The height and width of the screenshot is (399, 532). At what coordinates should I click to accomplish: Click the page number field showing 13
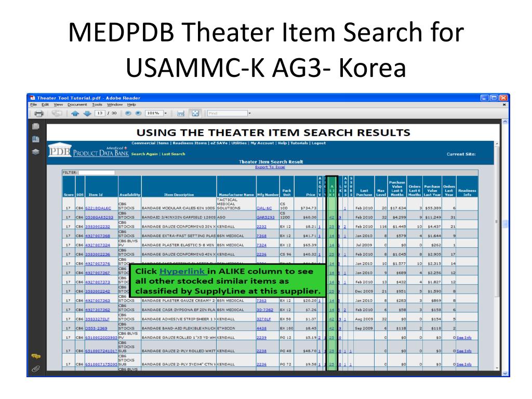coord(99,113)
